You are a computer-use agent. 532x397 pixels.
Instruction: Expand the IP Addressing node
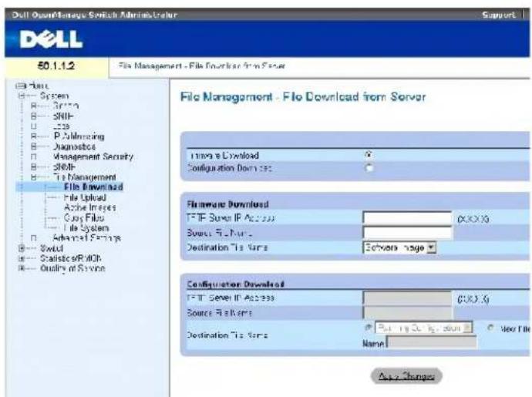pyautogui.click(x=34, y=136)
